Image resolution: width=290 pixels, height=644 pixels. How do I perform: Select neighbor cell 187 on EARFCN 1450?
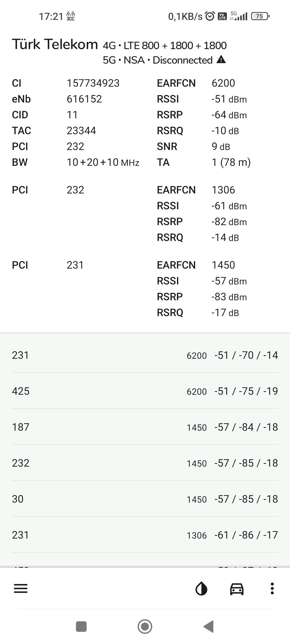pyautogui.click(x=145, y=427)
